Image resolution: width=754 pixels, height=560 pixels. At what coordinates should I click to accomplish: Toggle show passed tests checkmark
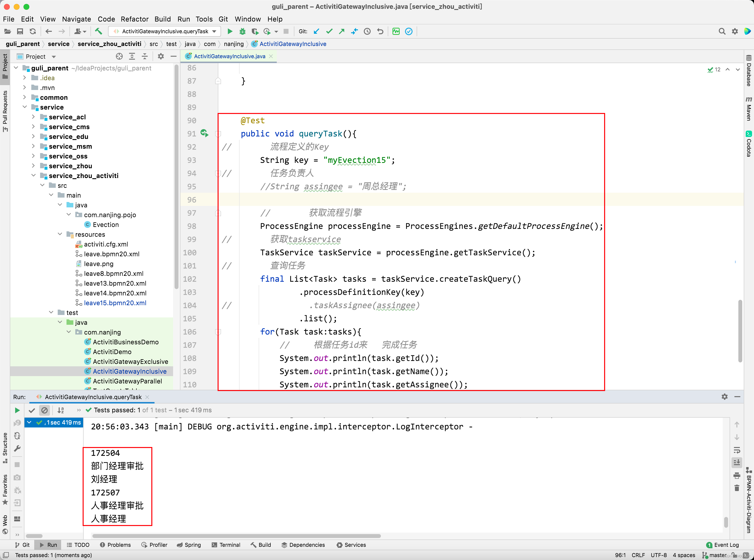[x=32, y=410]
